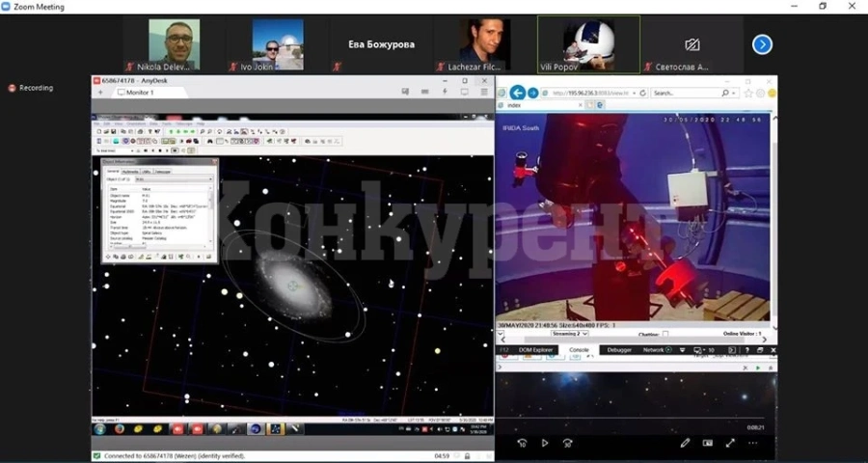Click the zoom in magnifier in the sky chart toolbar
This screenshot has width=868, height=463.
(x=203, y=132)
